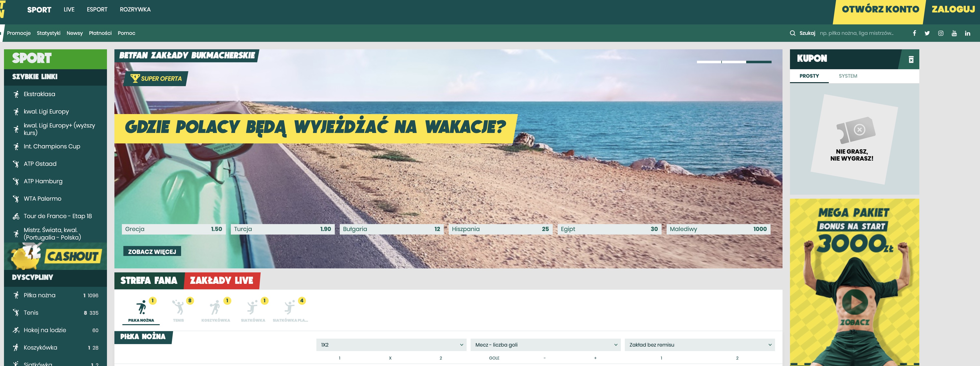980x366 pixels.
Task: Open the CASHOUT banner
Action: click(x=55, y=256)
